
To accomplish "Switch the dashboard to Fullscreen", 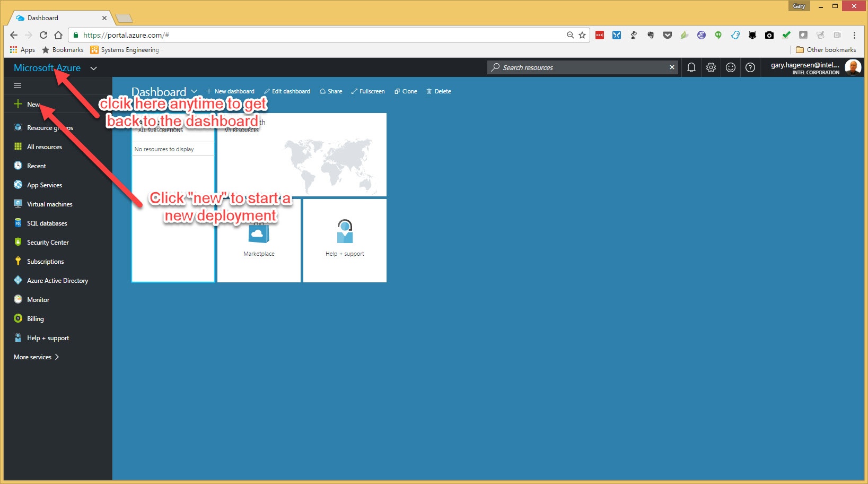I will [368, 91].
